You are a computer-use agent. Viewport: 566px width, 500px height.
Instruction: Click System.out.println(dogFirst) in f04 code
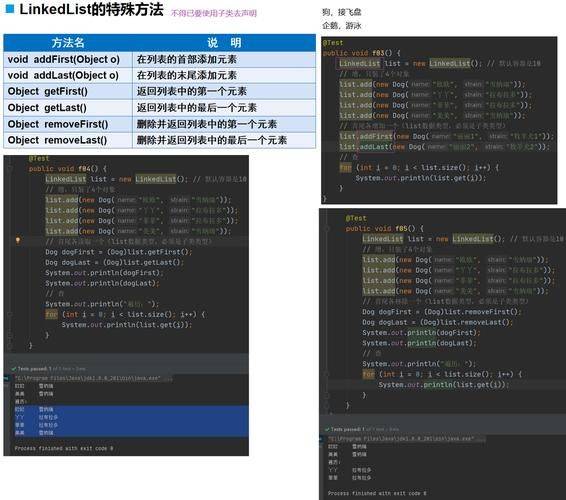[104, 273]
